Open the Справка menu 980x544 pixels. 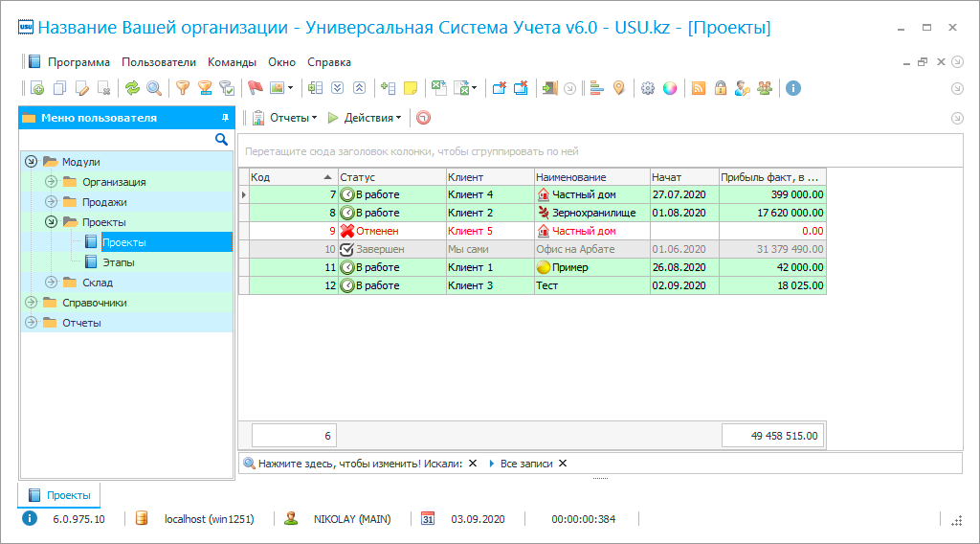pos(329,62)
